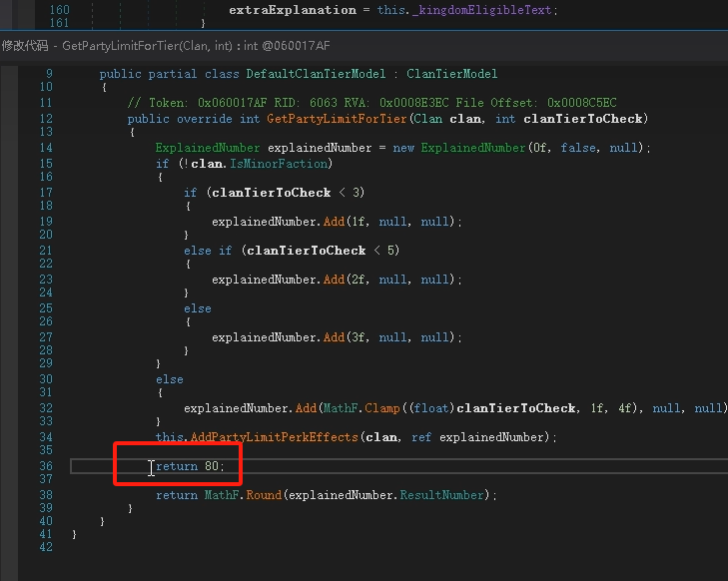
Task: Click the Add call with 1f argument
Action: point(334,222)
